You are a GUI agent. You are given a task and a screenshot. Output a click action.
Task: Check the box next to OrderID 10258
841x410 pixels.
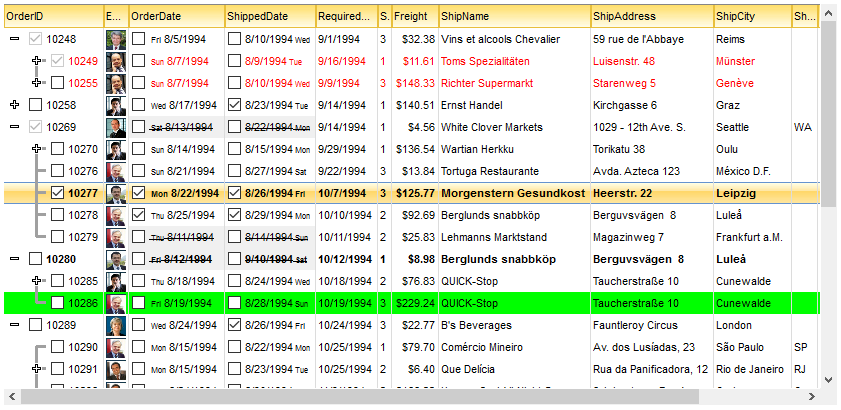tap(36, 105)
